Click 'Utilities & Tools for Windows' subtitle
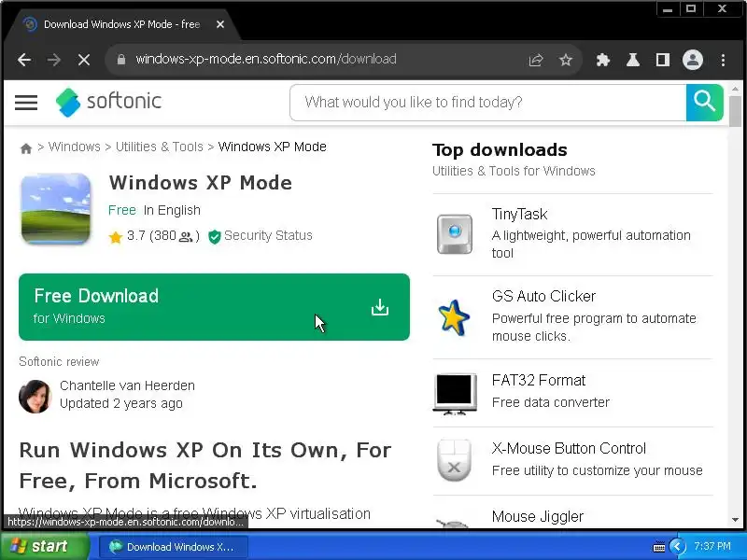The width and height of the screenshot is (747, 560). tap(514, 171)
